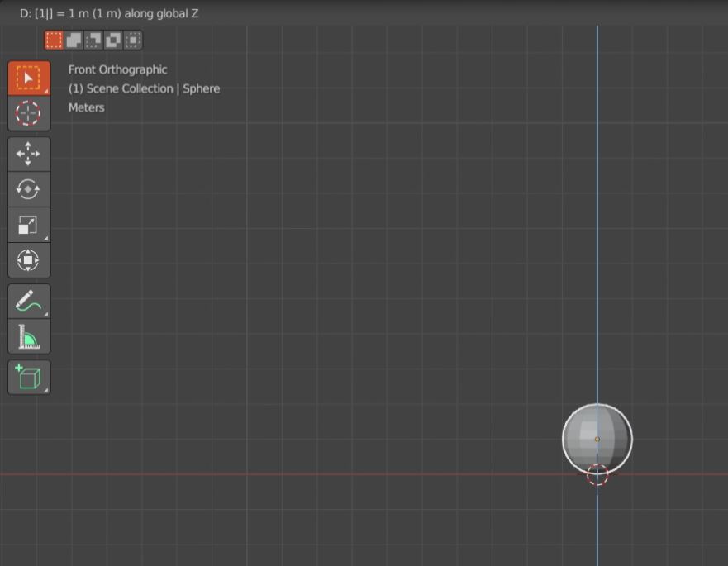Toggle Intersect selection mode
This screenshot has width=728, height=566.
click(x=132, y=40)
